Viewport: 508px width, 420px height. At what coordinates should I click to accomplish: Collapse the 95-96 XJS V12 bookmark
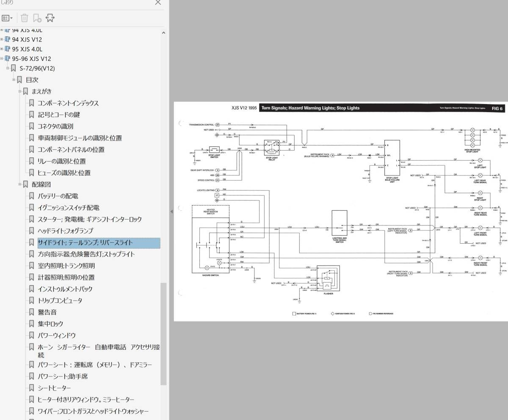click(x=2, y=59)
